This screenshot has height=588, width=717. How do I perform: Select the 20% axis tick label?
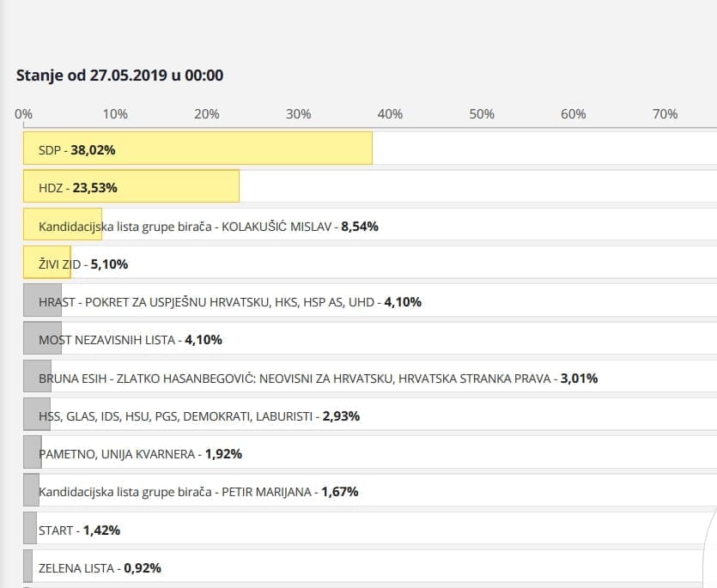[206, 114]
